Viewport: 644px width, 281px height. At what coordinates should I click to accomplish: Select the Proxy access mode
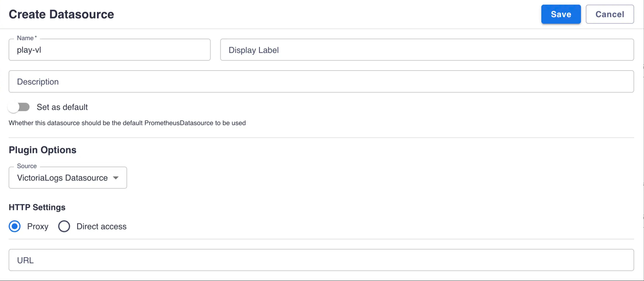(14, 226)
